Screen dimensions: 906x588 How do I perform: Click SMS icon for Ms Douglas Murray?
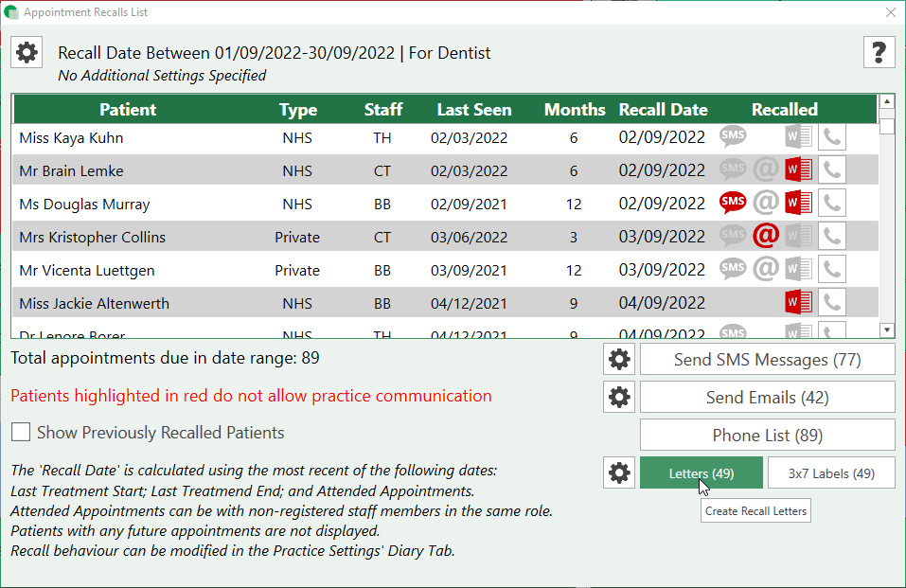point(733,203)
